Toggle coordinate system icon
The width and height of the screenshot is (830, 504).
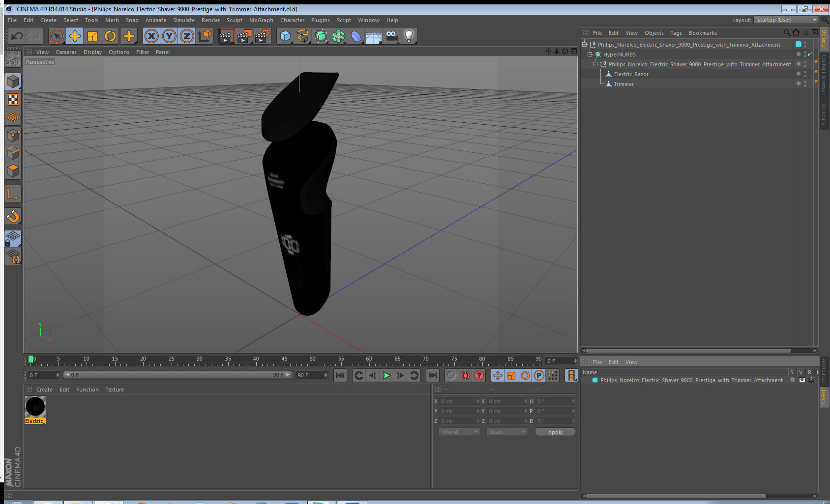(x=205, y=36)
